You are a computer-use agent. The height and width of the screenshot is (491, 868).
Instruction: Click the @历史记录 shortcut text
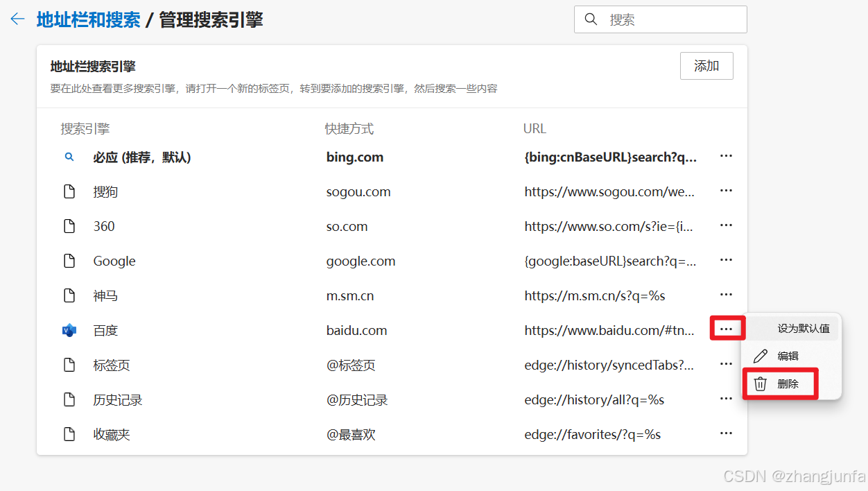point(357,400)
